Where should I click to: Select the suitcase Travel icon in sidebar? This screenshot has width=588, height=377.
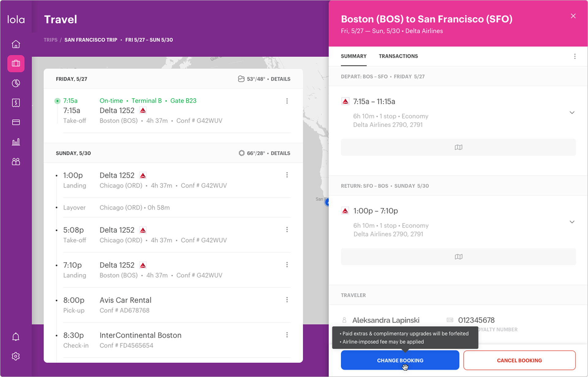pos(16,64)
